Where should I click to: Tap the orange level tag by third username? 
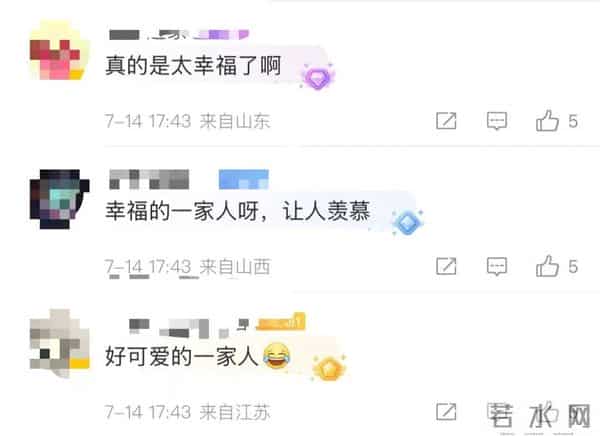[x=280, y=322]
